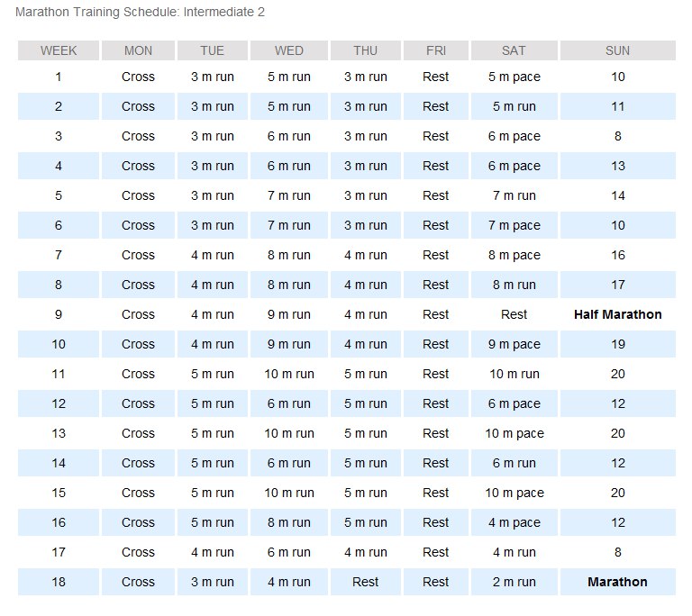Screen dimensions: 692x616
Task: Click Sunday's '13' in the week 4 row
Action: (x=618, y=166)
